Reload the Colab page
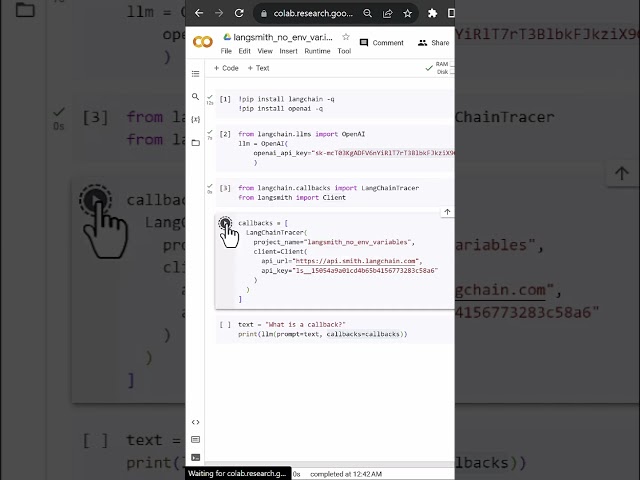 pos(239,13)
